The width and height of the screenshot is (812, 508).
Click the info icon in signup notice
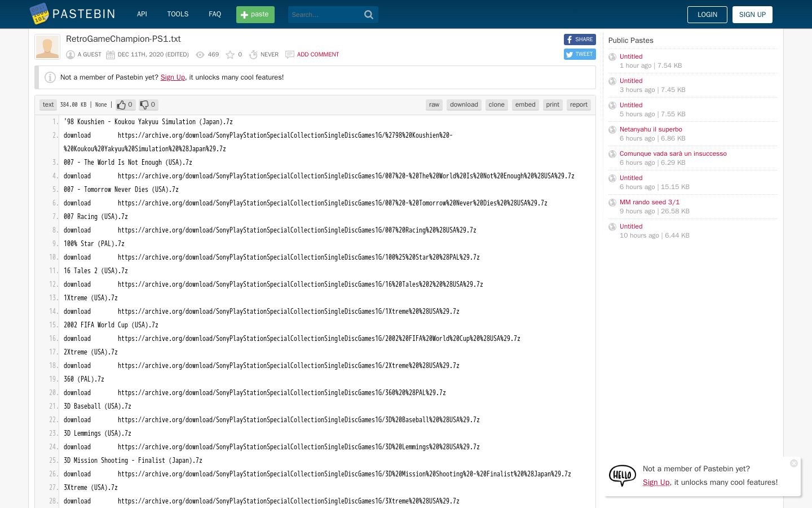point(50,77)
